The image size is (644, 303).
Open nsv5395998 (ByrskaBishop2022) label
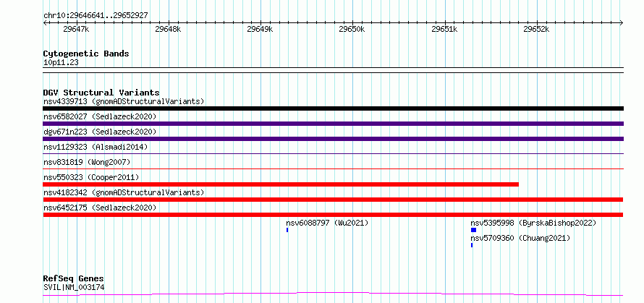click(533, 223)
